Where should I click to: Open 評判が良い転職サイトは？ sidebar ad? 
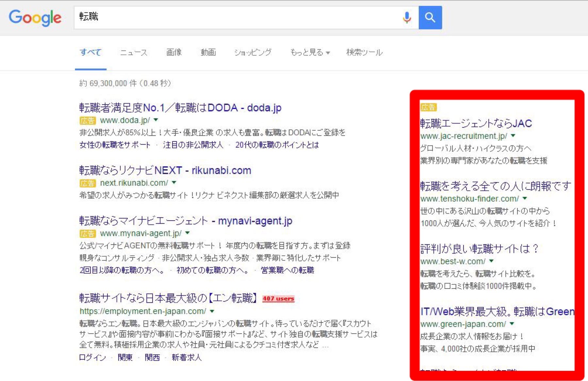click(479, 249)
